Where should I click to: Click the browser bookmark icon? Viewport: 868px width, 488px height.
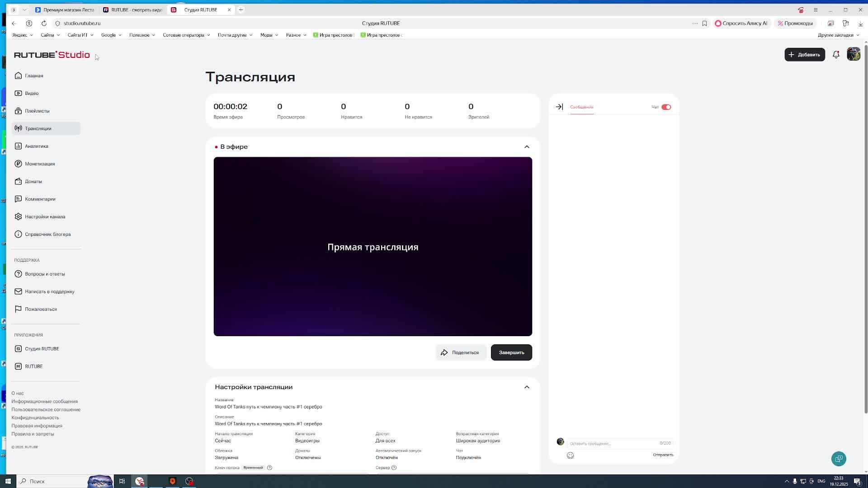click(704, 23)
